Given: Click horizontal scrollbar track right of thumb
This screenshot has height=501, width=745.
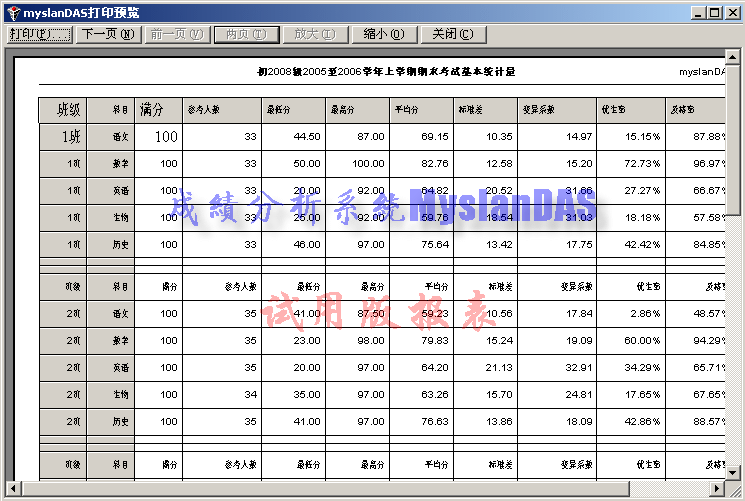Looking at the screenshot, I should (670, 488).
